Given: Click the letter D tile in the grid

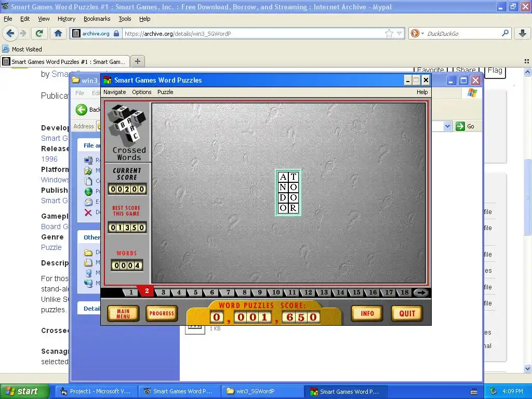Looking at the screenshot, I should 283,197.
